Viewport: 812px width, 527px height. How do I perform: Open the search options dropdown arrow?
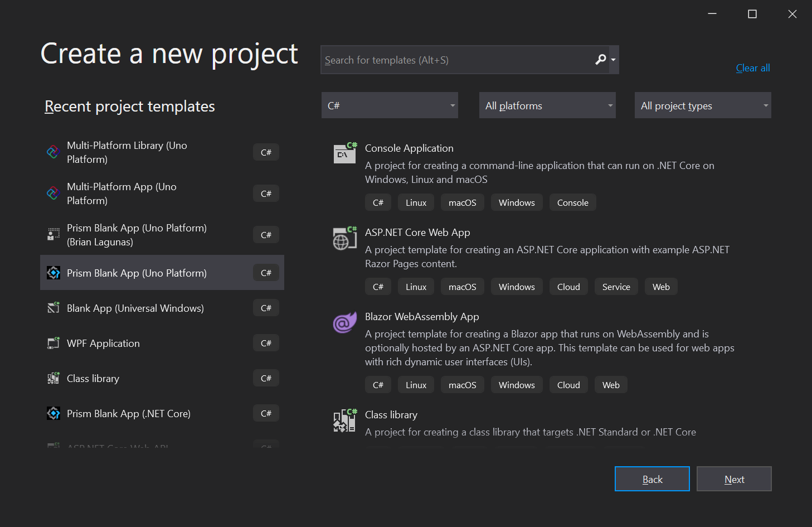point(614,60)
